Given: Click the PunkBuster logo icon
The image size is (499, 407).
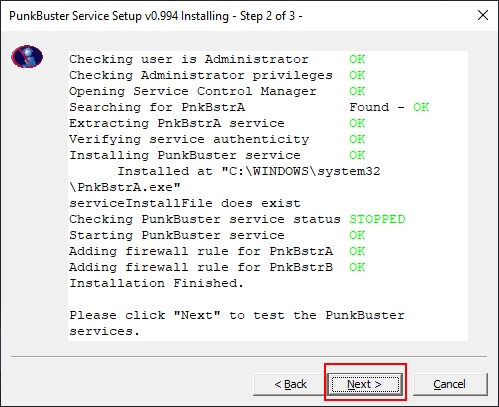Looking at the screenshot, I should (27, 57).
